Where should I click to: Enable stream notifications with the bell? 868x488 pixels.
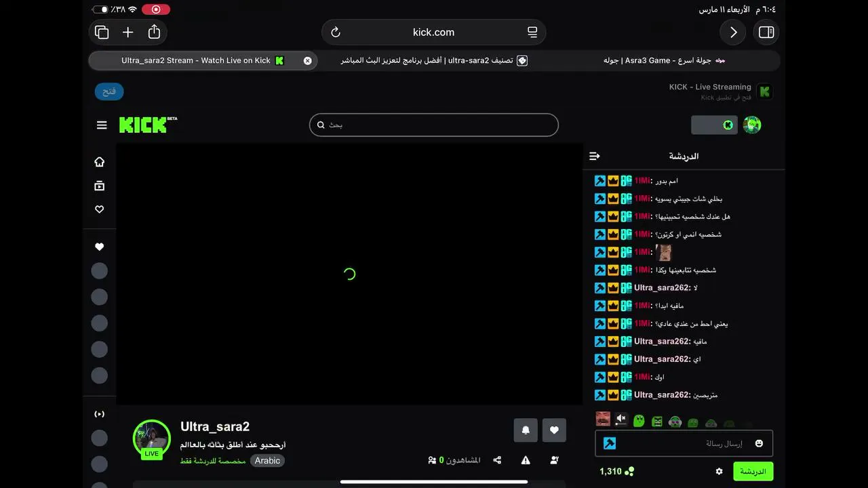pyautogui.click(x=526, y=430)
